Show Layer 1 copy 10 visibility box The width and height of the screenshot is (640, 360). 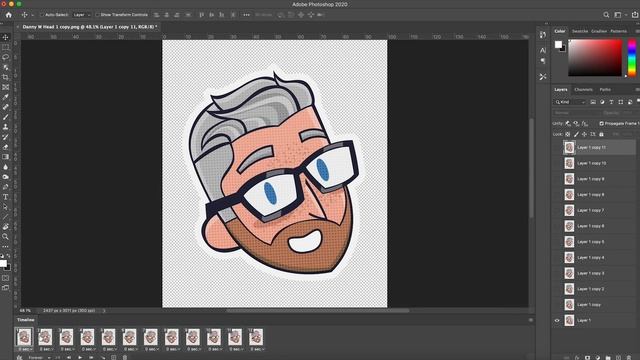click(x=557, y=163)
